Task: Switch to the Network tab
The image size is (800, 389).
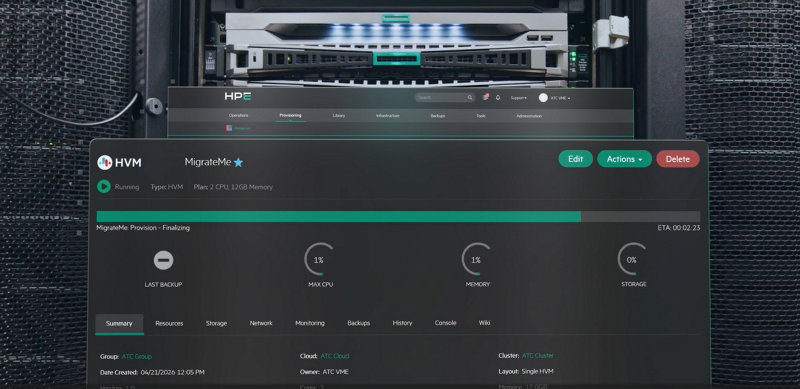Action: [x=261, y=323]
